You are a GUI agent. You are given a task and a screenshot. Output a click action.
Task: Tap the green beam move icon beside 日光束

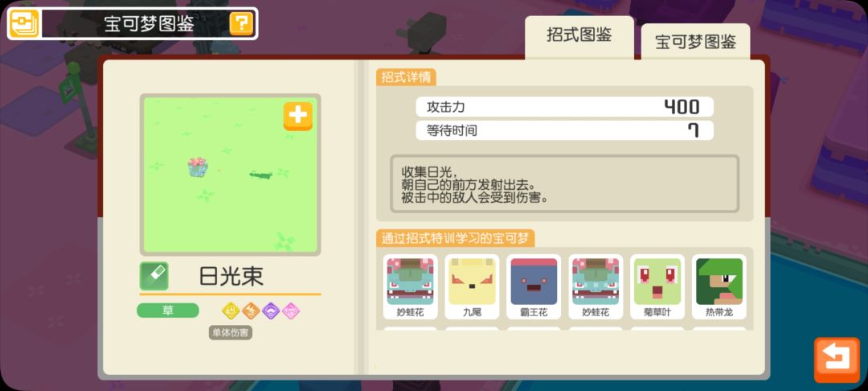(154, 276)
